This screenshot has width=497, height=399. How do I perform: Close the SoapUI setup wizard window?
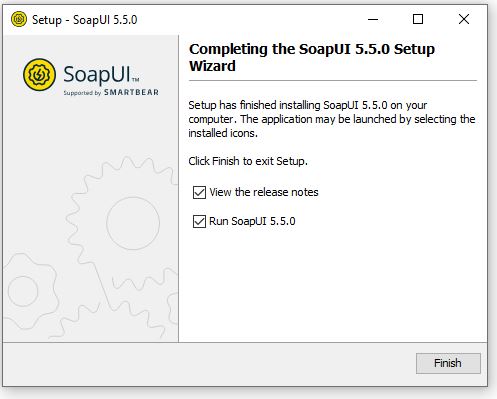click(464, 19)
